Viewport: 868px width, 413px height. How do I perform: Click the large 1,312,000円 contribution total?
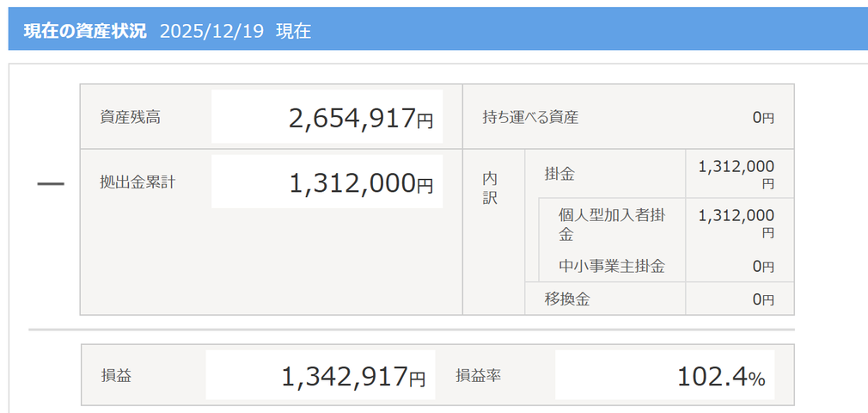coord(361,182)
